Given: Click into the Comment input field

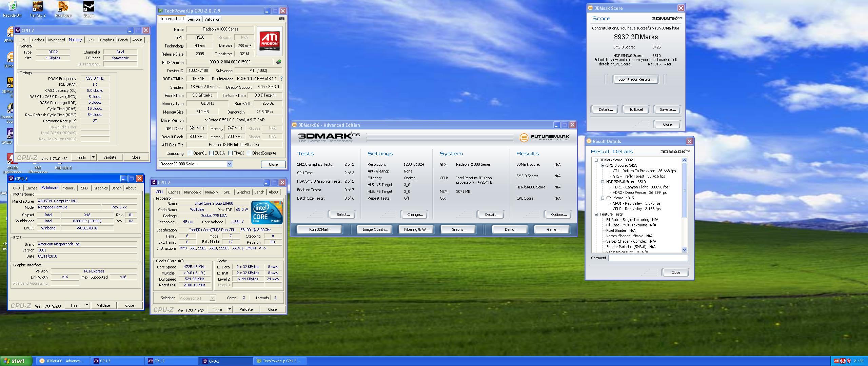Looking at the screenshot, I should coord(648,258).
